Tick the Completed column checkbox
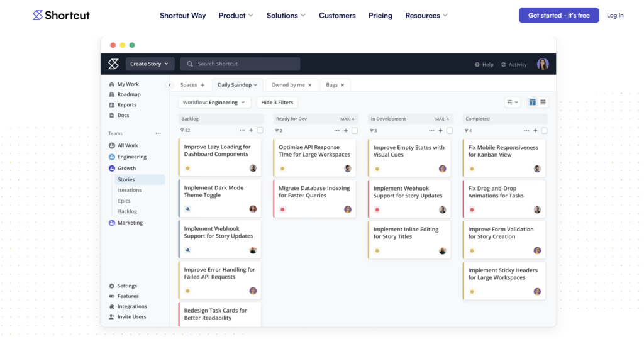The image size is (644, 339). [544, 131]
